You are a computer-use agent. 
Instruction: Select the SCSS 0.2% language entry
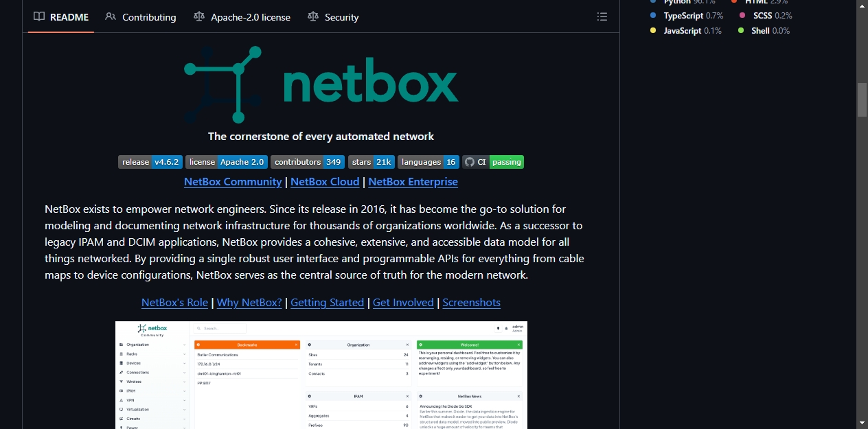766,15
